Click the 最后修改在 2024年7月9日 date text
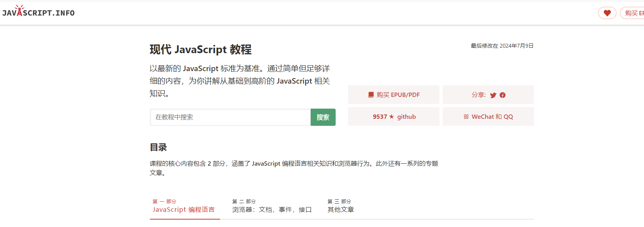The height and width of the screenshot is (227, 644). pos(502,46)
